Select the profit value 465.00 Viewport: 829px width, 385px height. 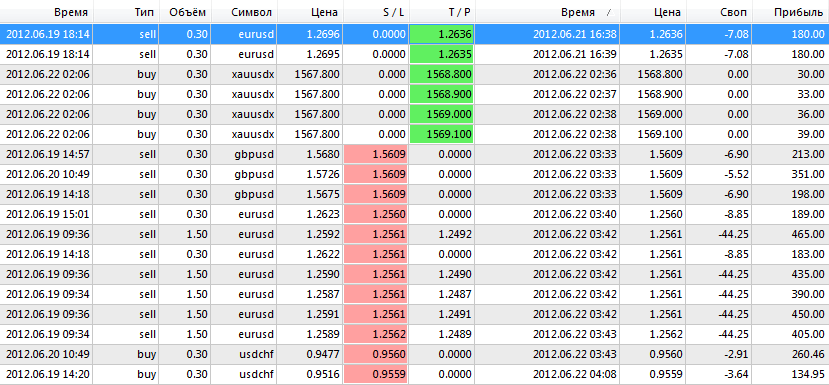[x=808, y=234]
